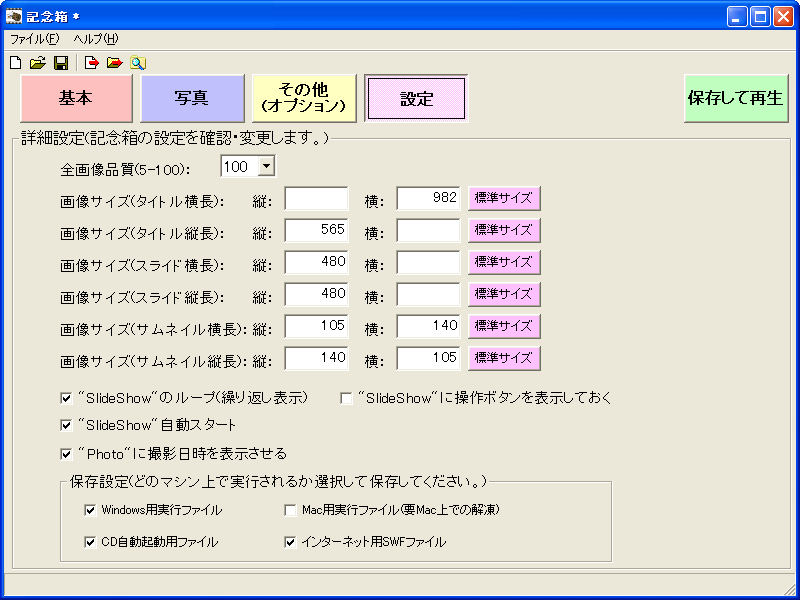The width and height of the screenshot is (800, 600).
Task: Click the app icon in title bar
Action: coord(14,16)
